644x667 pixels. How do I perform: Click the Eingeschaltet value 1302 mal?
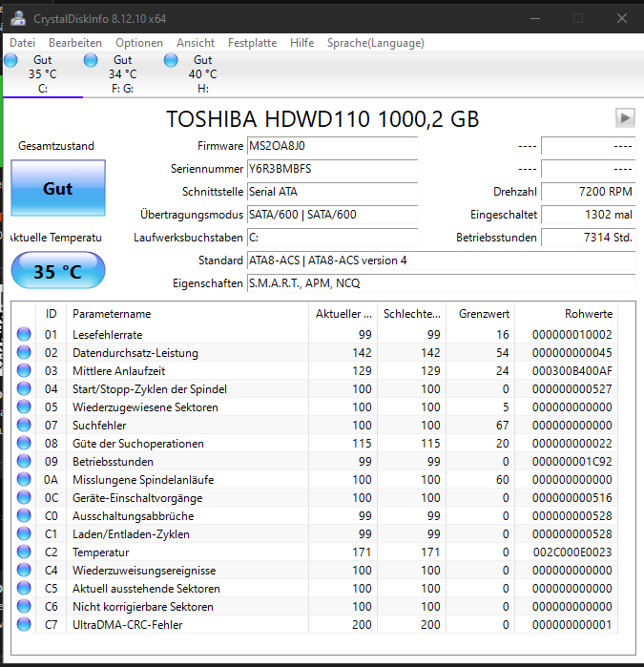tap(589, 215)
